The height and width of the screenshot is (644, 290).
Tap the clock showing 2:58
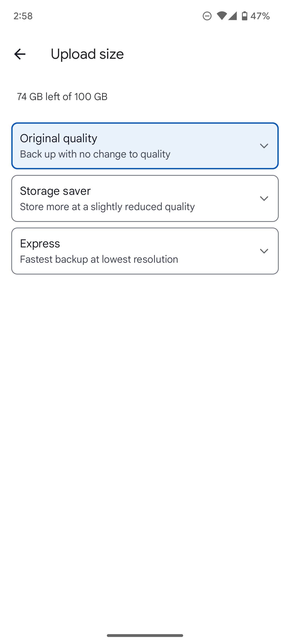[x=23, y=16]
